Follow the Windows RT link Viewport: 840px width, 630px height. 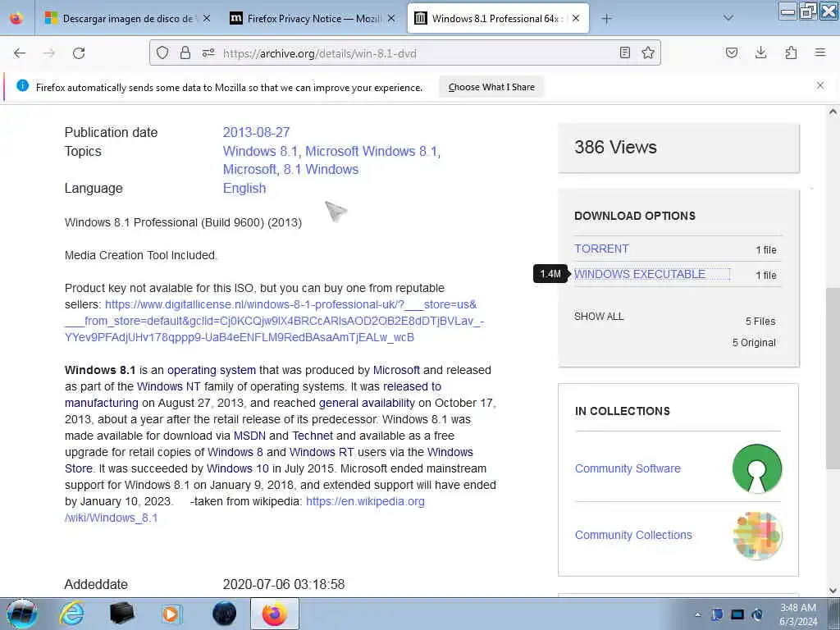coord(322,452)
